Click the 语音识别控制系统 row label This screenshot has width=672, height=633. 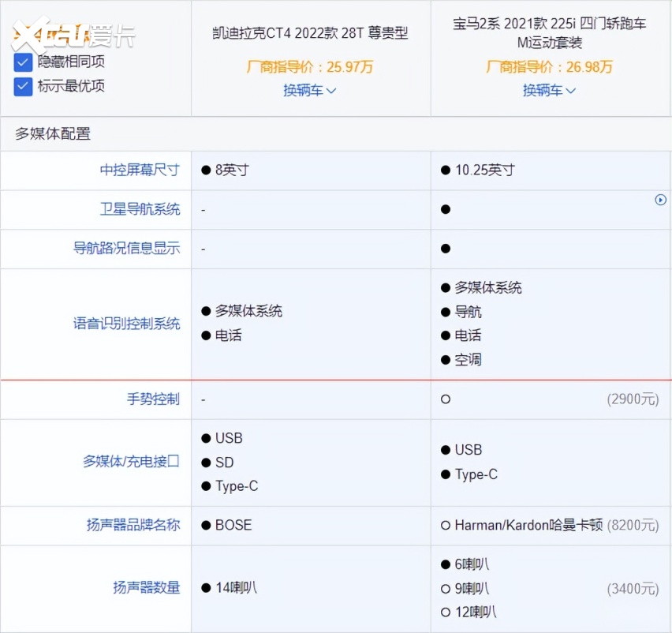click(126, 324)
